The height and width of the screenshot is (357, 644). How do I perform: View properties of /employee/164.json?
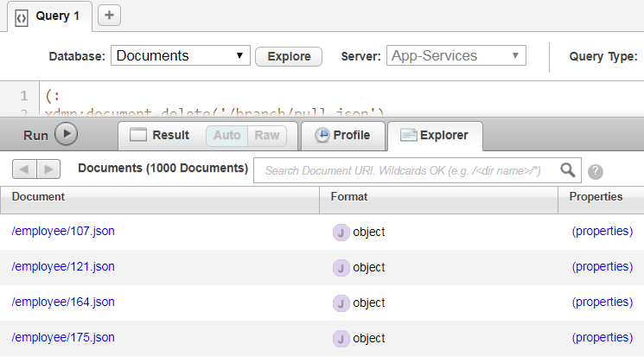602,303
